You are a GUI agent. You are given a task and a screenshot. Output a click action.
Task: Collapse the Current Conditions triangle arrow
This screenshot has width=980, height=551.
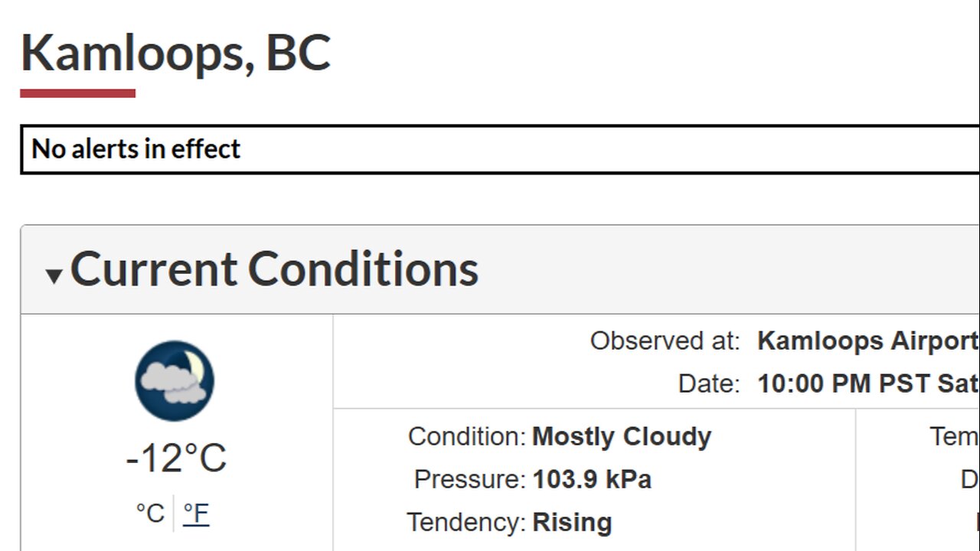tap(54, 275)
